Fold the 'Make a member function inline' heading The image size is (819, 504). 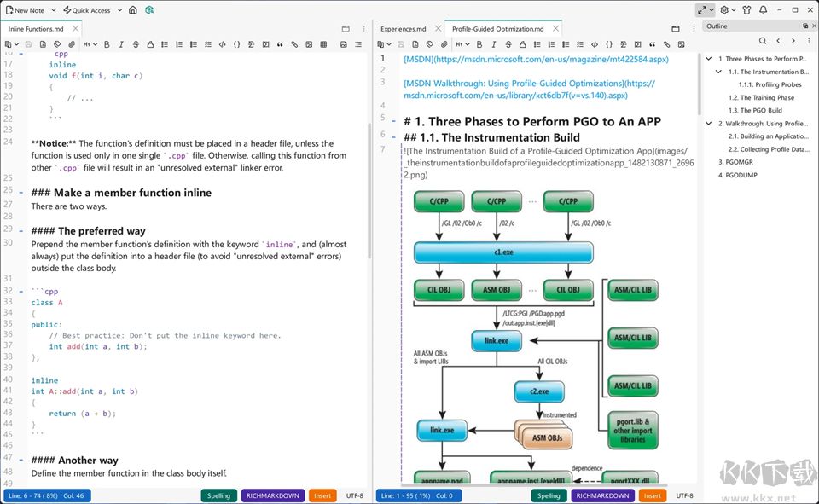click(x=20, y=192)
